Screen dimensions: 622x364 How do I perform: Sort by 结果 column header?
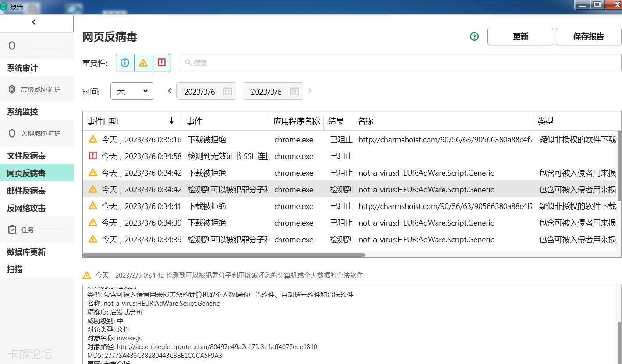click(x=338, y=121)
